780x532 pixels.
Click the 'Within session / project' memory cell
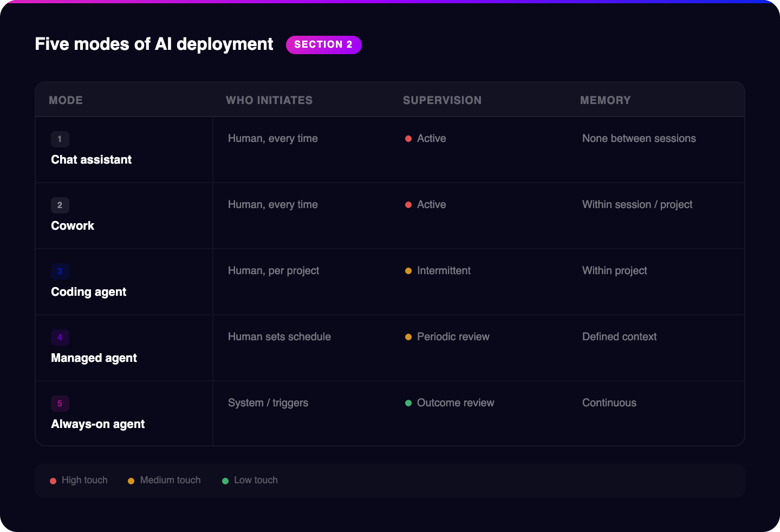(x=638, y=205)
